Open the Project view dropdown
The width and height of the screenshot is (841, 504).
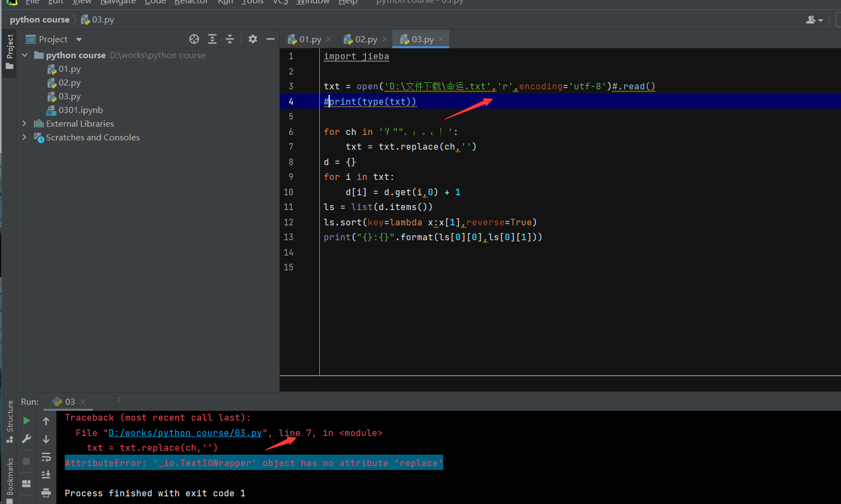click(x=78, y=39)
